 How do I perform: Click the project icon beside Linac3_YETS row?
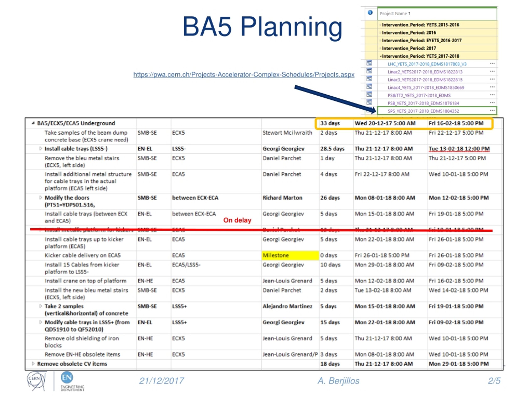pyautogui.click(x=369, y=79)
